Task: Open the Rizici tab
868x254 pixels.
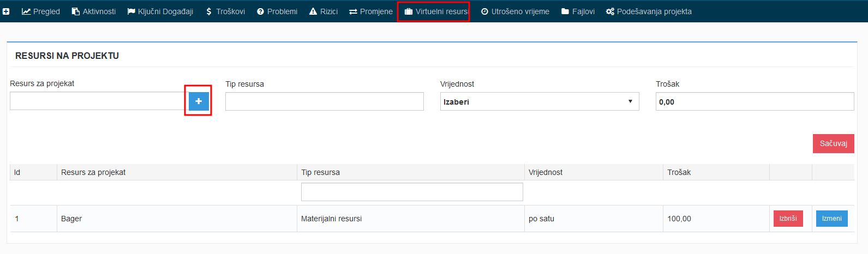Action: 324,11
